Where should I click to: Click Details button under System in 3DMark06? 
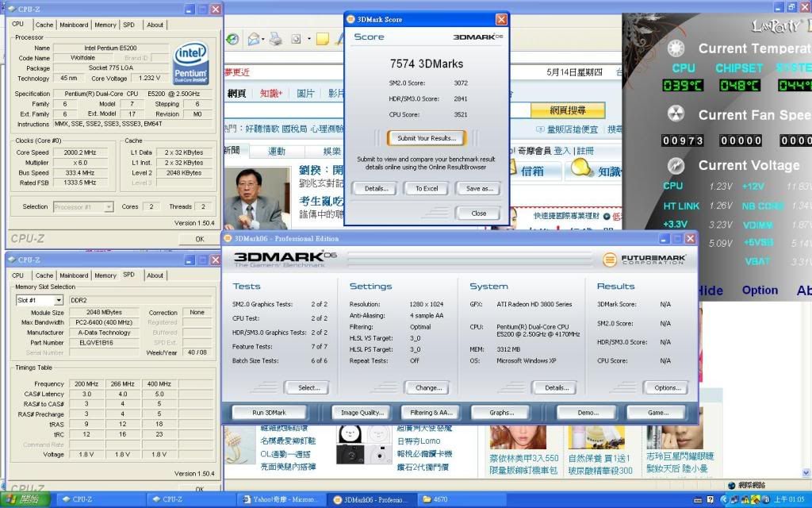556,387
